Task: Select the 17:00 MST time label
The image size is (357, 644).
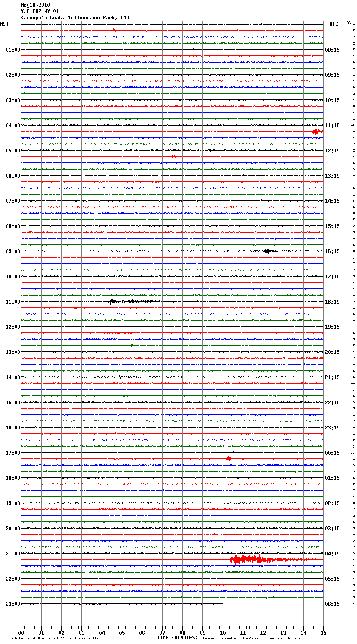Action: coord(13,453)
